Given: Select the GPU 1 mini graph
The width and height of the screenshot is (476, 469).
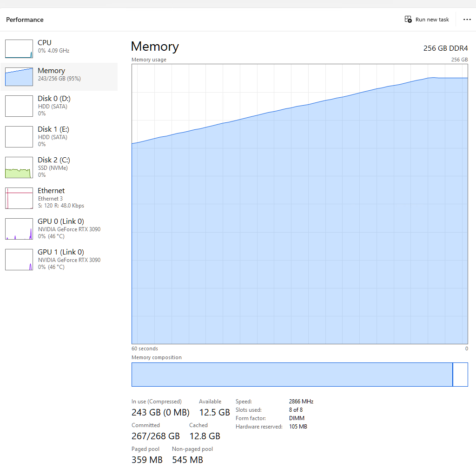Looking at the screenshot, I should [x=19, y=260].
